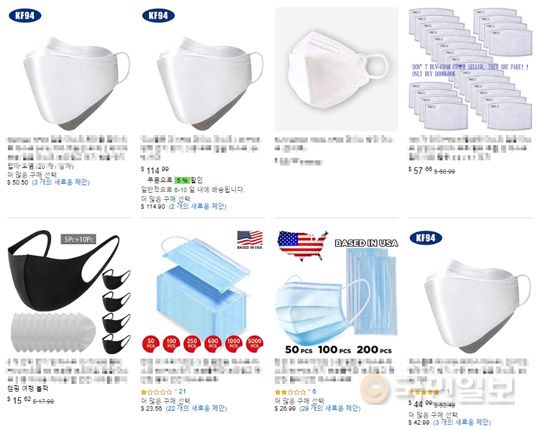The height and width of the screenshot is (430, 540).
Task: Click the KF94 badge on the first mask
Action: (x=25, y=15)
